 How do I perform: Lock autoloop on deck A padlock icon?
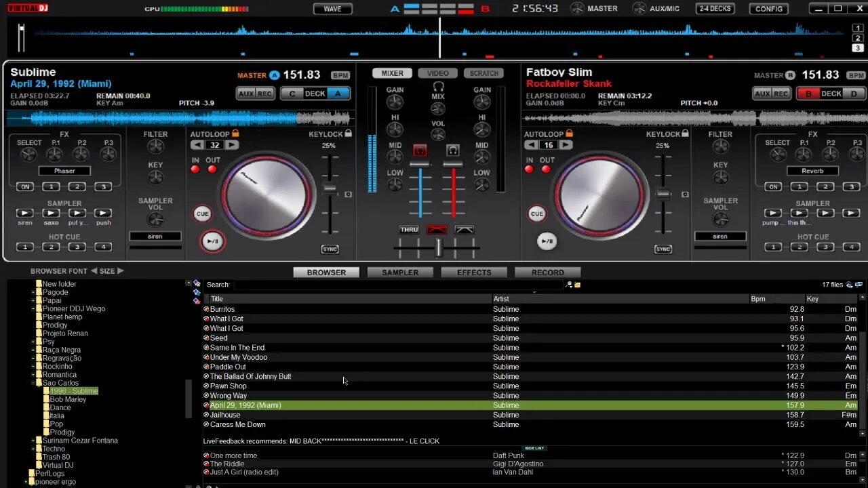point(235,134)
